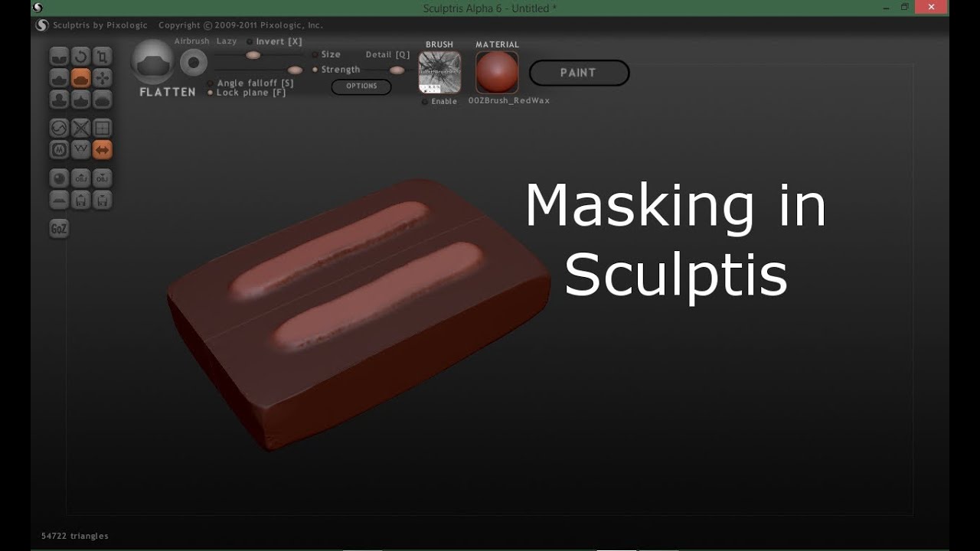Select the Grab tool with arrows
Viewport: 980px width, 551px height.
[x=102, y=77]
